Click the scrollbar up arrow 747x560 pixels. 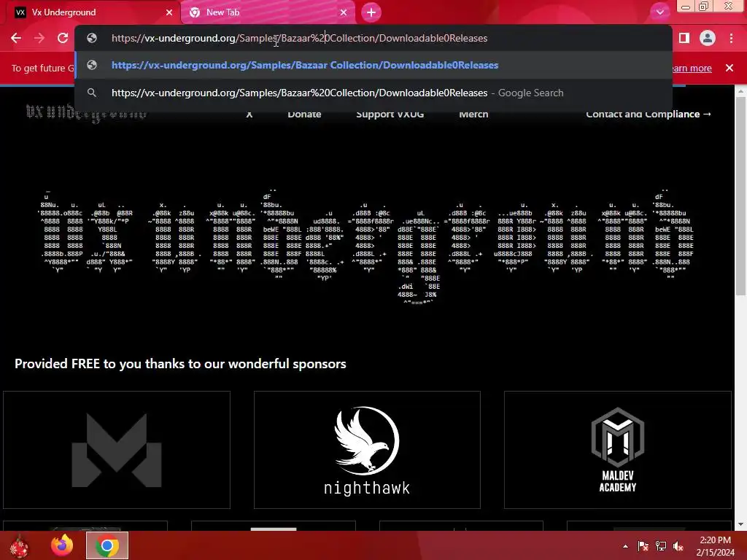740,91
